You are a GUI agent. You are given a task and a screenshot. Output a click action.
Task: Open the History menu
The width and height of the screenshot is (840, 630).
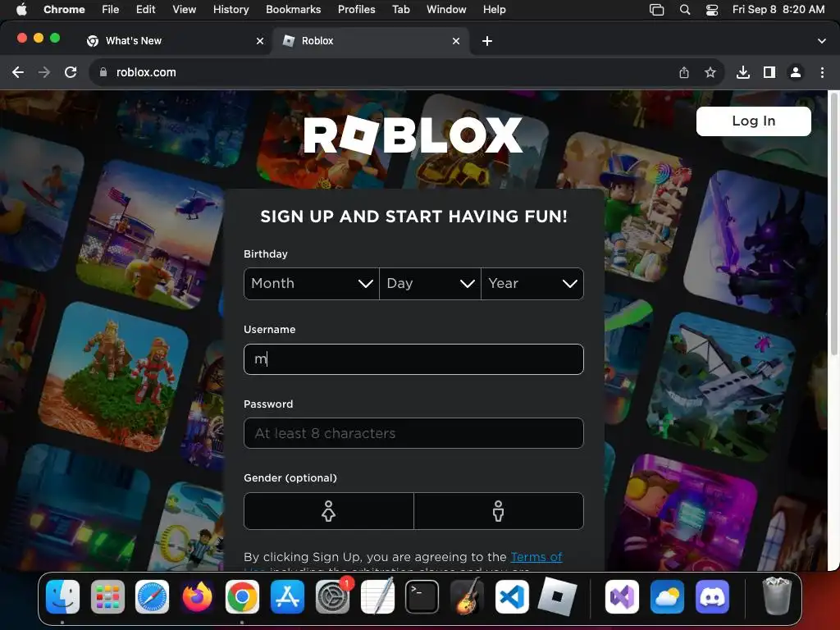(x=231, y=10)
